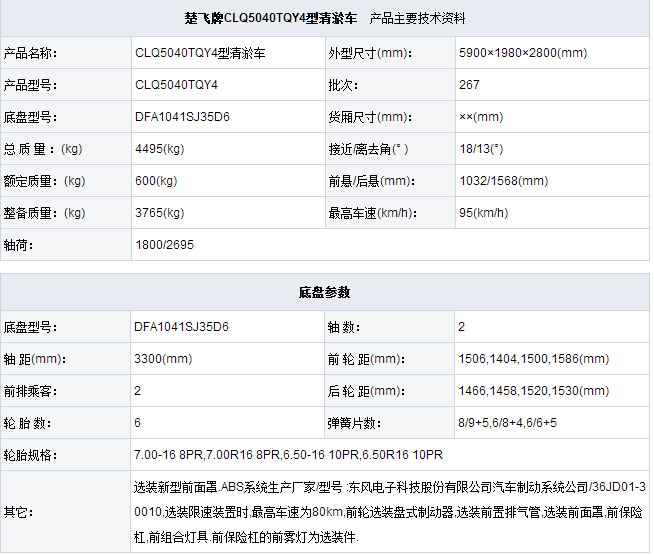The height and width of the screenshot is (555, 654).
Task: Select cargo box value ××(mm)
Action: click(481, 117)
